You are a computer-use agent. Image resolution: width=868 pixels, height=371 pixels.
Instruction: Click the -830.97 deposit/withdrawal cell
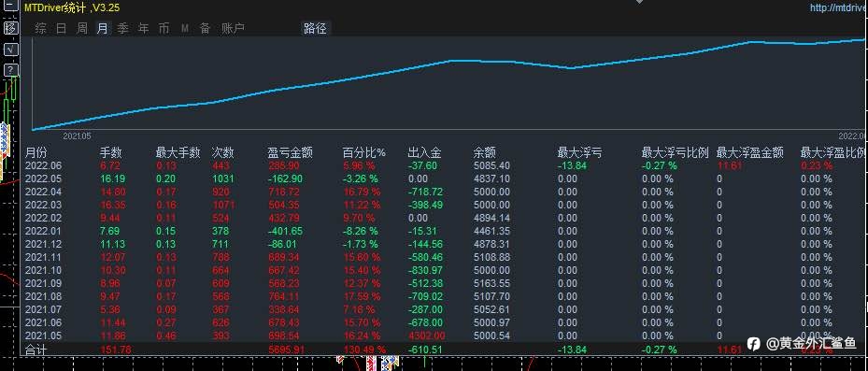[x=425, y=270]
